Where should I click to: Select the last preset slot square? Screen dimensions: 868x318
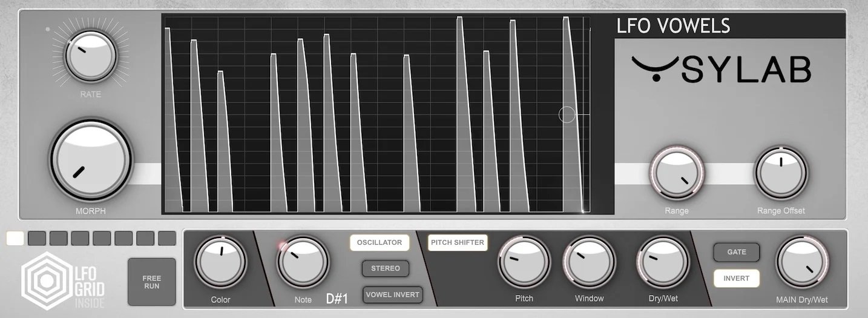point(167,238)
